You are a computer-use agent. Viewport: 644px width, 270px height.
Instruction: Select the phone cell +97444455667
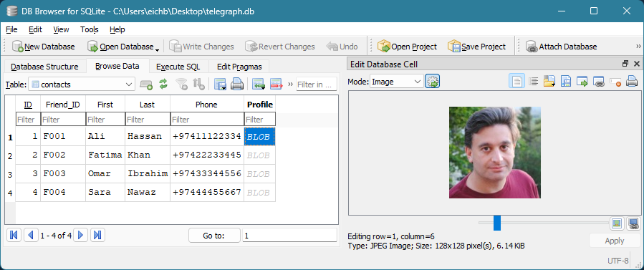click(207, 192)
